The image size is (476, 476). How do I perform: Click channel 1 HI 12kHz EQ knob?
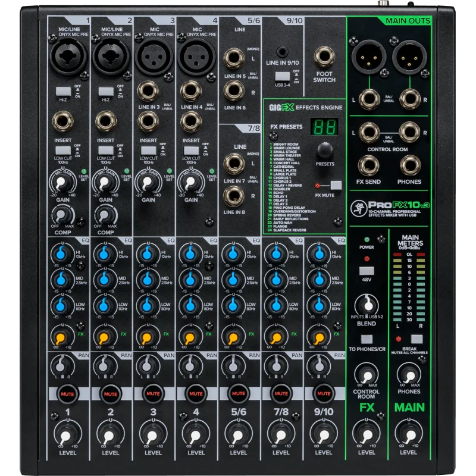(x=62, y=254)
